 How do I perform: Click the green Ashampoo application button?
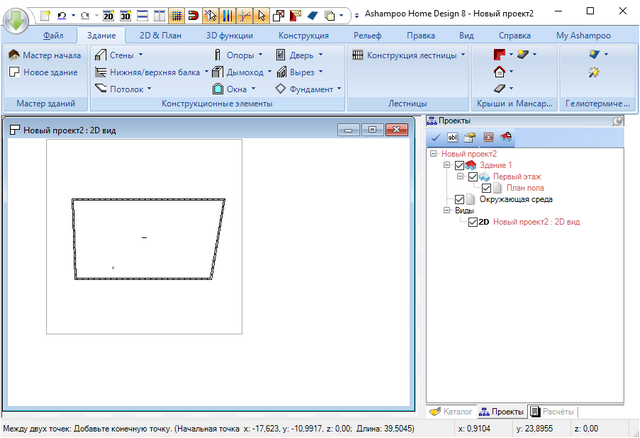pos(18,20)
